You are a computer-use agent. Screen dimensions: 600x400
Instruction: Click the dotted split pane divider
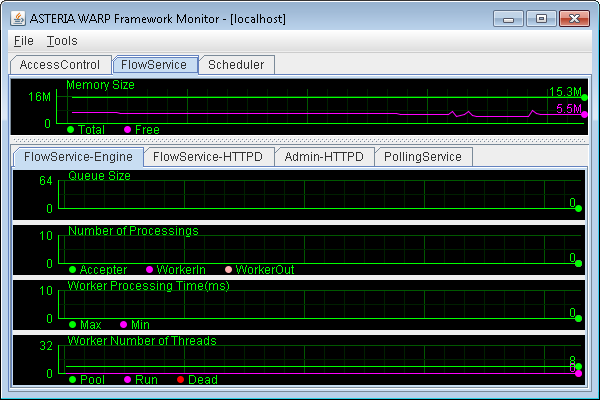point(300,140)
